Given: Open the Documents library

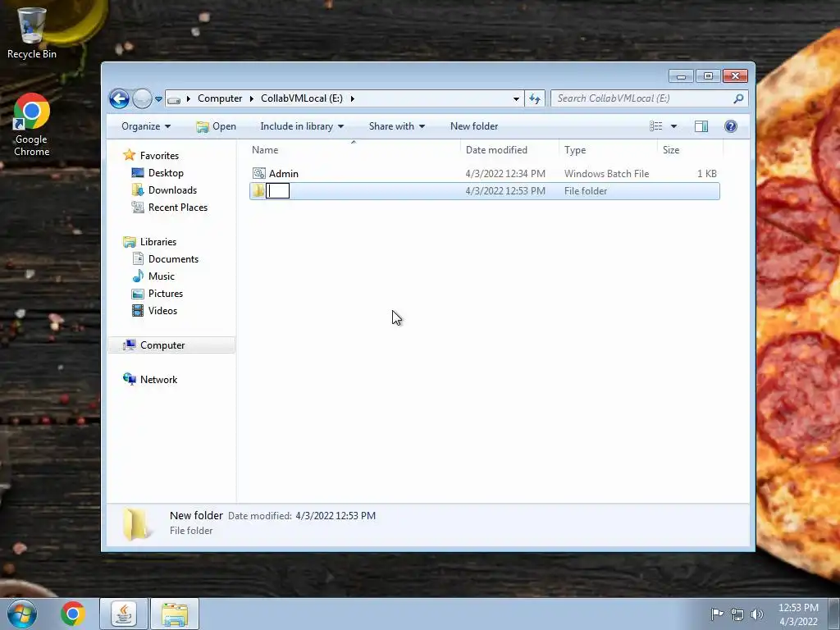Looking at the screenshot, I should tap(173, 258).
